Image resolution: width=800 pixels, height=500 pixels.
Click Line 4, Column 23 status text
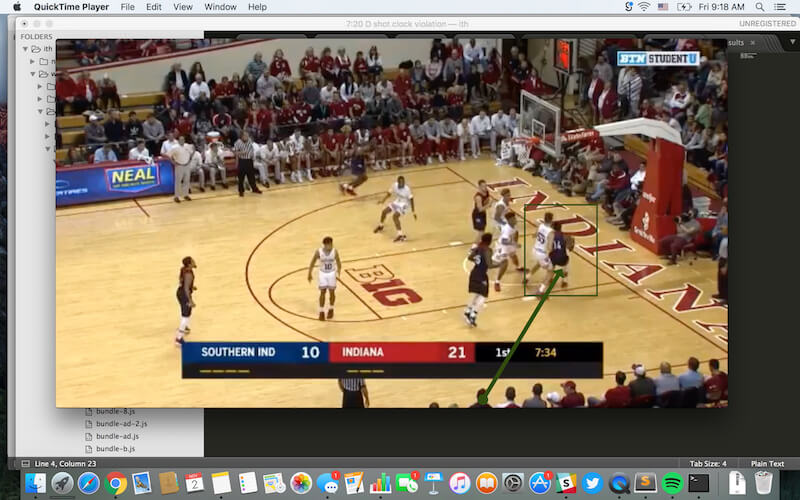click(x=65, y=463)
